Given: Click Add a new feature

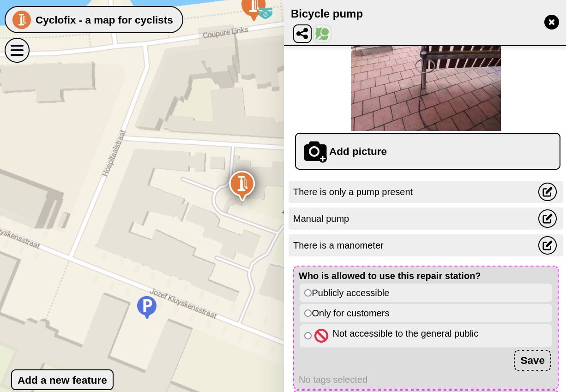Looking at the screenshot, I should click(x=62, y=380).
